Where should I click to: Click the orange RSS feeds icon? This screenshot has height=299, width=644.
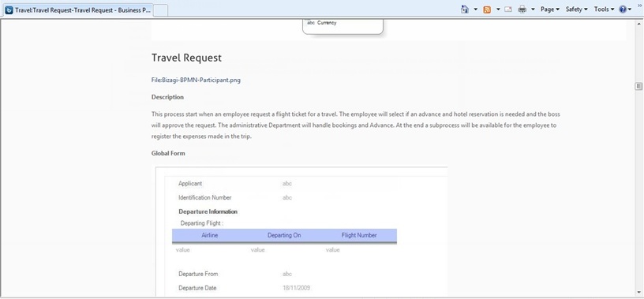click(x=487, y=9)
